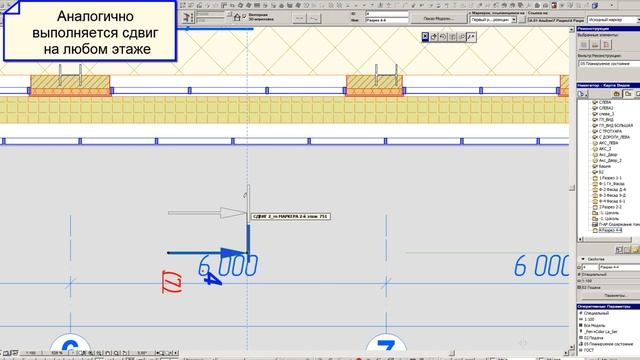Select '4 Разрез 4-4' in Navigator
The height and width of the screenshot is (360, 640).
pos(610,230)
